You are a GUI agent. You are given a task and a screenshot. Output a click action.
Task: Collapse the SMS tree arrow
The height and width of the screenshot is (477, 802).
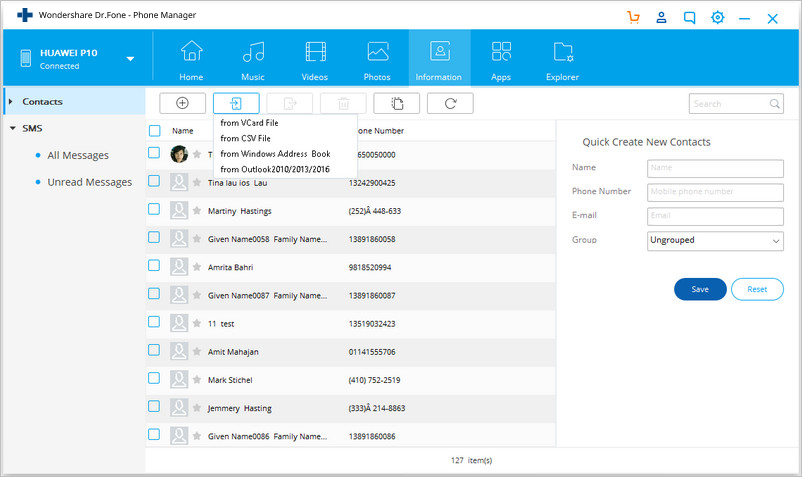(13, 128)
